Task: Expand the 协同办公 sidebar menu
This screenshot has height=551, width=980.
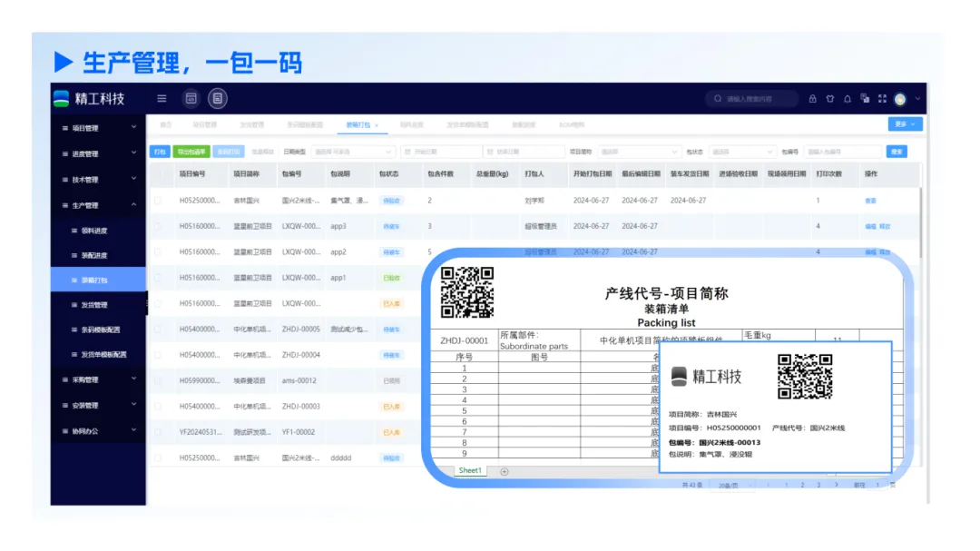Action: (x=99, y=431)
